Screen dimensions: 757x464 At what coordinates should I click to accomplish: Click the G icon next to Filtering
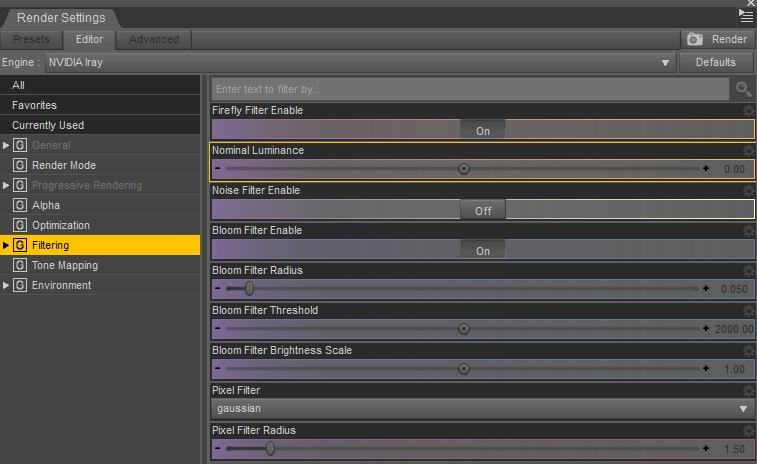coord(20,245)
